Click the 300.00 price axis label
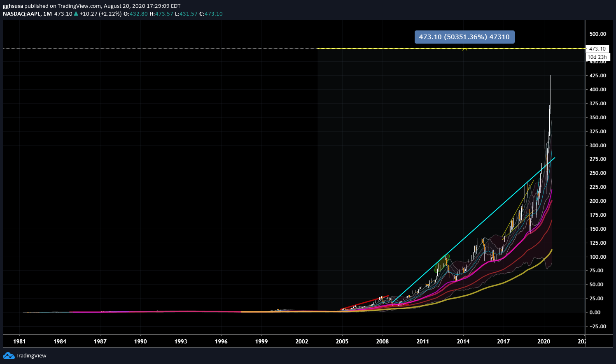This screenshot has height=364, width=616. [x=597, y=146]
